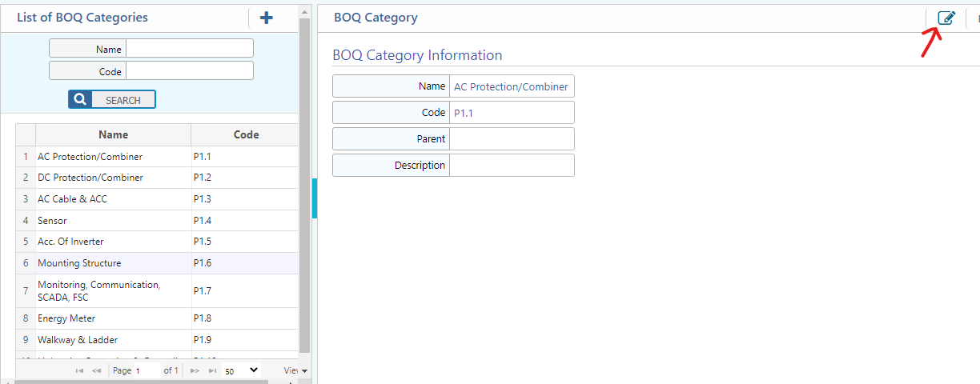Select the AC Protection/Combiner row

point(90,157)
